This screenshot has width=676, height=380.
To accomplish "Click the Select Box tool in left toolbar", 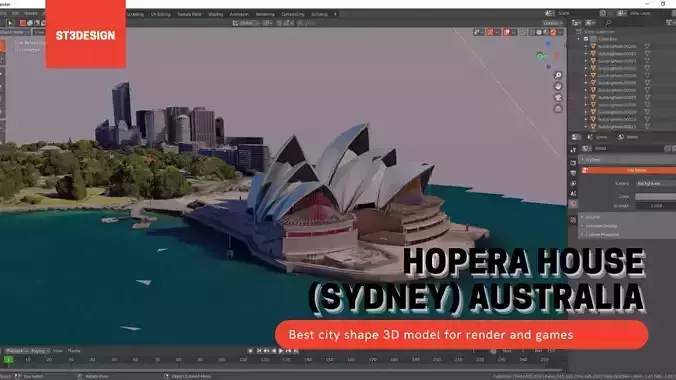I will [2, 46].
